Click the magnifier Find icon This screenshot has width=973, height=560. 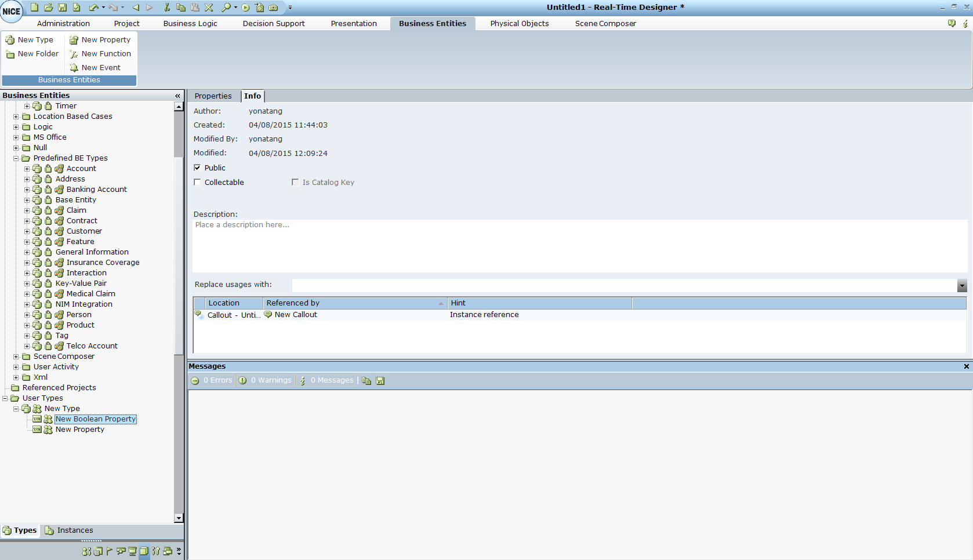point(226,8)
